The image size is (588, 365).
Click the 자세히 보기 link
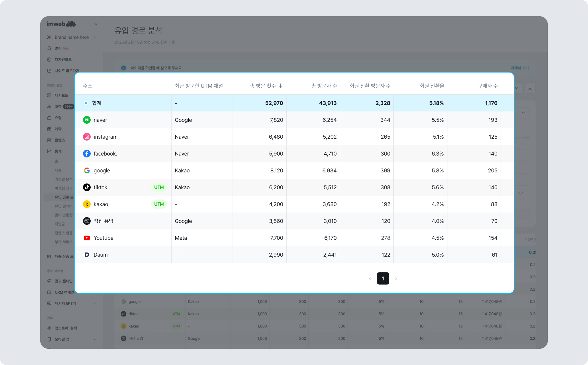[519, 68]
